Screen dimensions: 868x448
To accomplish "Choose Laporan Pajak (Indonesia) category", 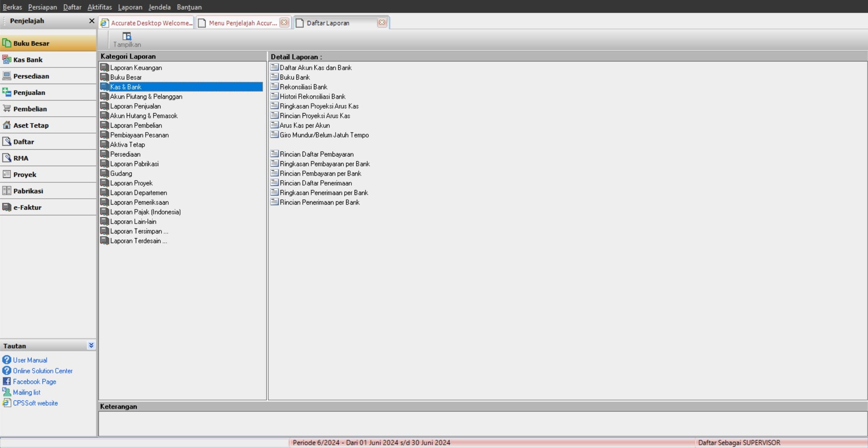I will coord(145,212).
